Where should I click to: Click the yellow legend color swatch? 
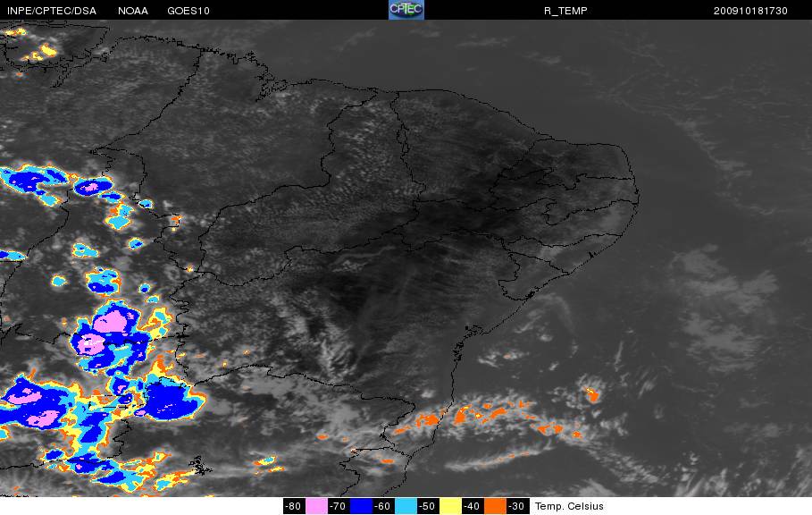coord(450,506)
